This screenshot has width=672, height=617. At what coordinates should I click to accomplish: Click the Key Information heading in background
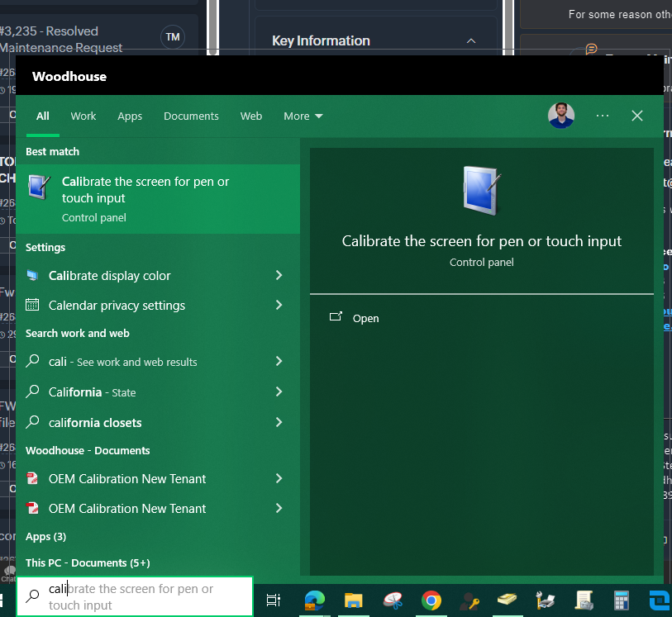pos(321,40)
